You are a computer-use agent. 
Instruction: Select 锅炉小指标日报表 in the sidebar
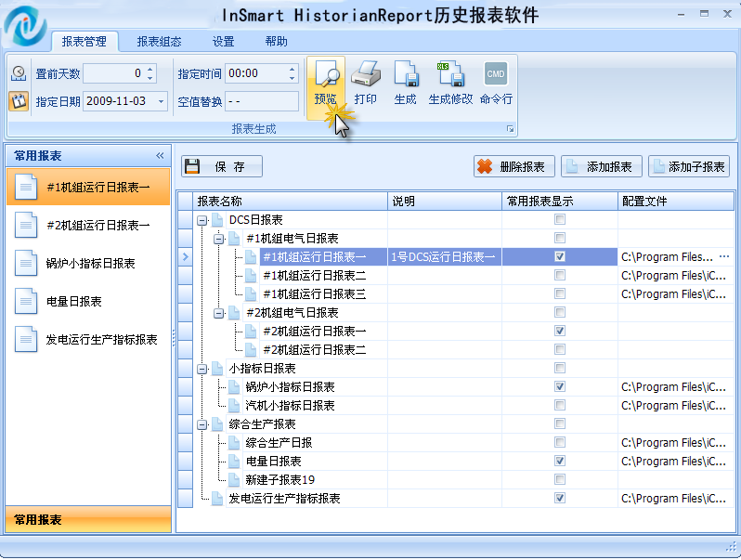88,263
